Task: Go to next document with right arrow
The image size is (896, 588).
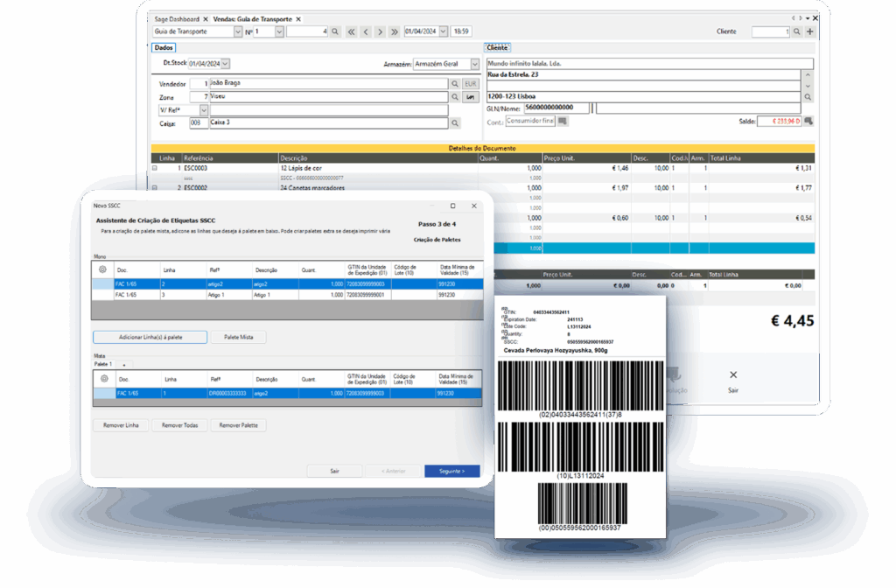Action: coord(380,32)
